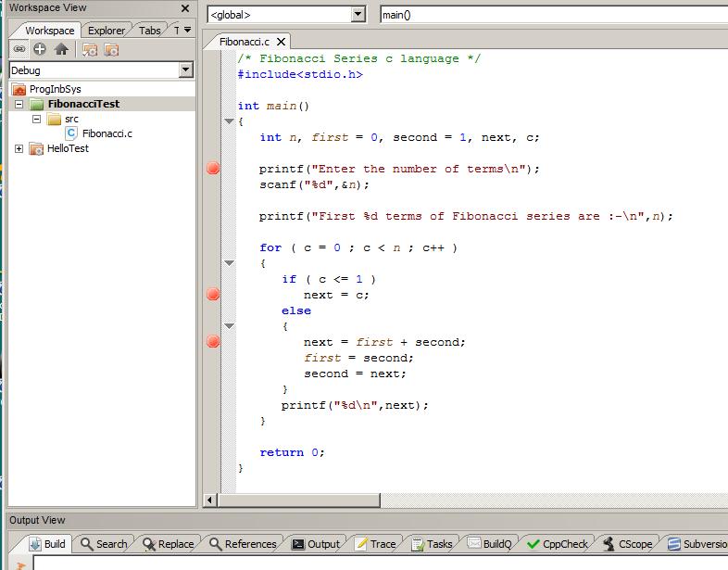Image resolution: width=728 pixels, height=570 pixels.
Task: Click the Fibonacci Series comment line
Action: 359,58
